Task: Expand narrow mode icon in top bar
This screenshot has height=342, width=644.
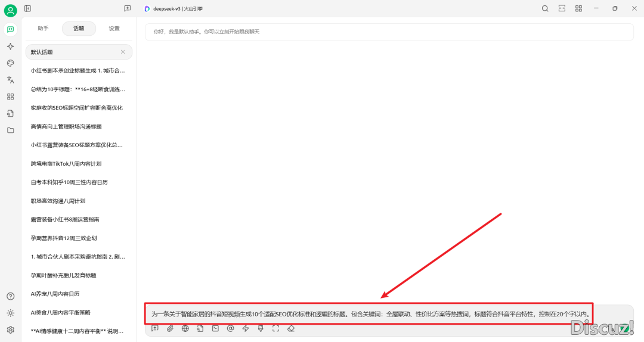Action: (562, 8)
